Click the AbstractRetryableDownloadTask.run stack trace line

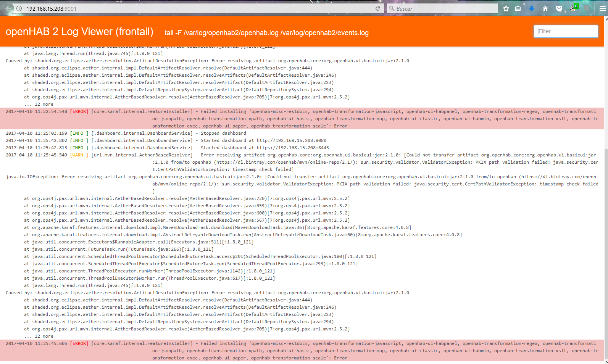click(x=243, y=235)
